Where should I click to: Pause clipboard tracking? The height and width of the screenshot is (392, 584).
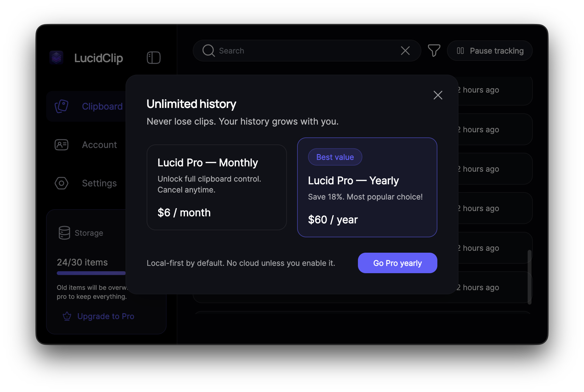pos(490,51)
